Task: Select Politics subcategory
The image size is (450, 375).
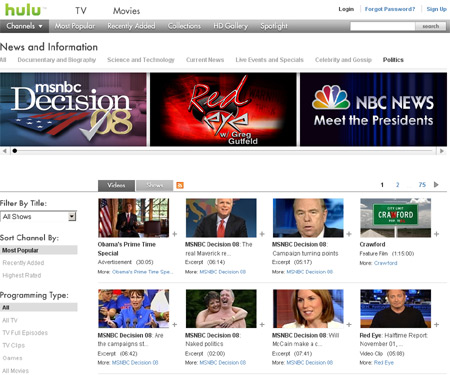Action: click(393, 60)
